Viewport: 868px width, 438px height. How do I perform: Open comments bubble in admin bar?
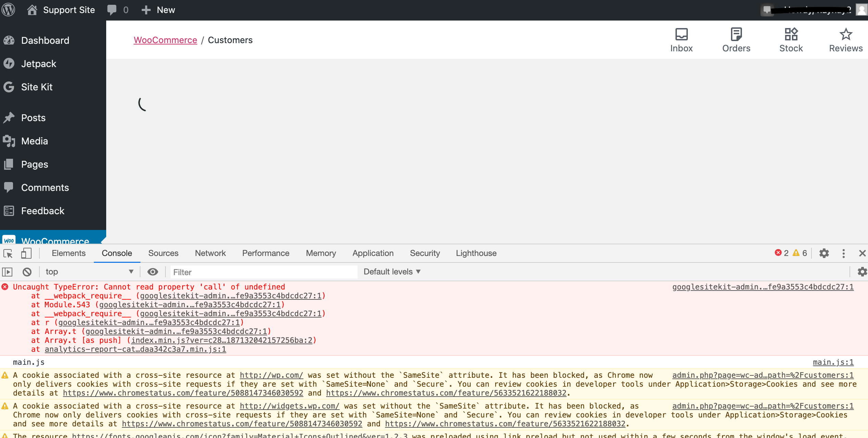point(112,10)
